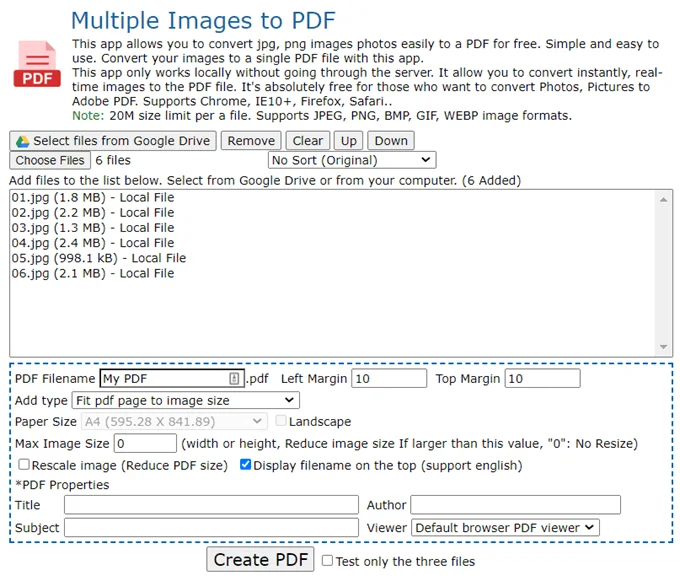Click the Title properties input field
The image size is (680, 581).
(x=212, y=505)
